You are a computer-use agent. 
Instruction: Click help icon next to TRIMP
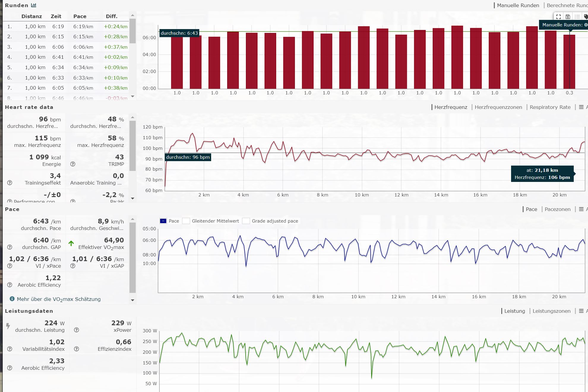tap(73, 164)
